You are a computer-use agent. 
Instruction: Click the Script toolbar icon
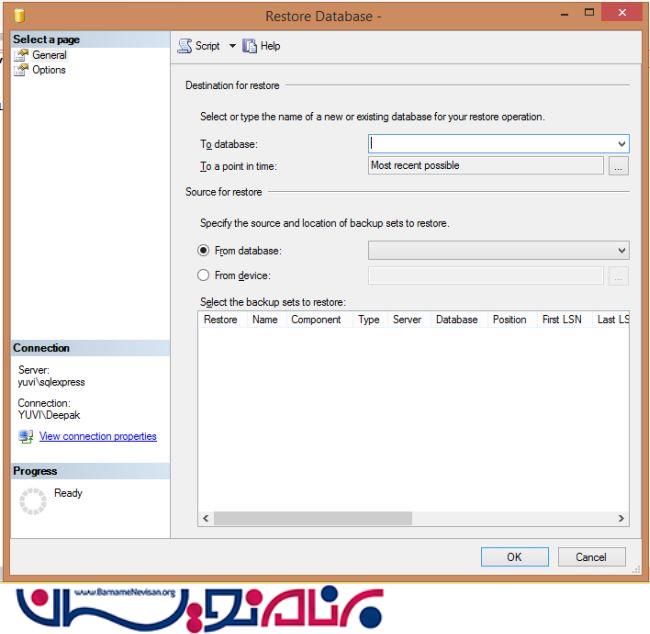[x=185, y=46]
